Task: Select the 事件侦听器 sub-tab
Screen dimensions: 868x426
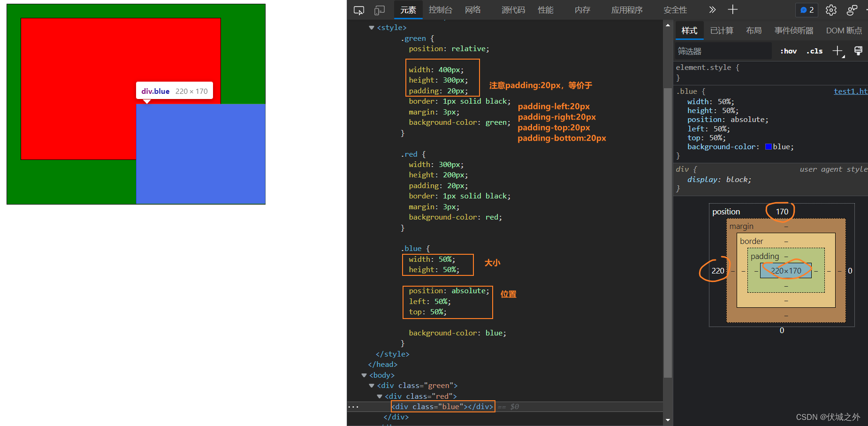Action: coord(794,30)
